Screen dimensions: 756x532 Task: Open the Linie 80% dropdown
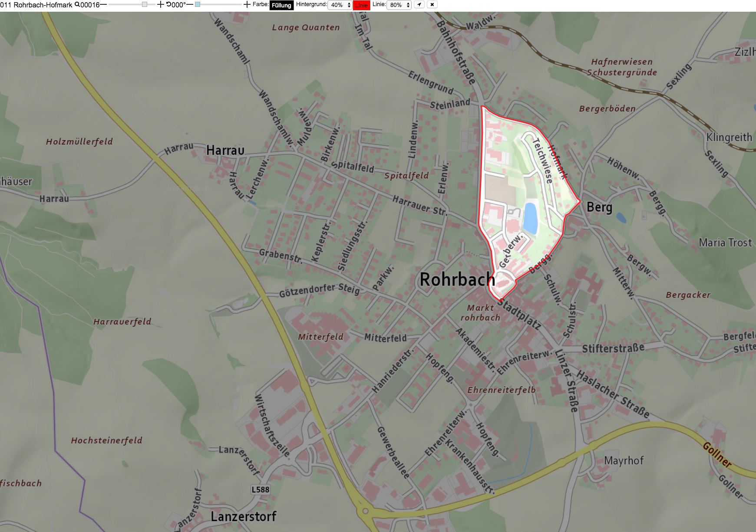point(399,5)
